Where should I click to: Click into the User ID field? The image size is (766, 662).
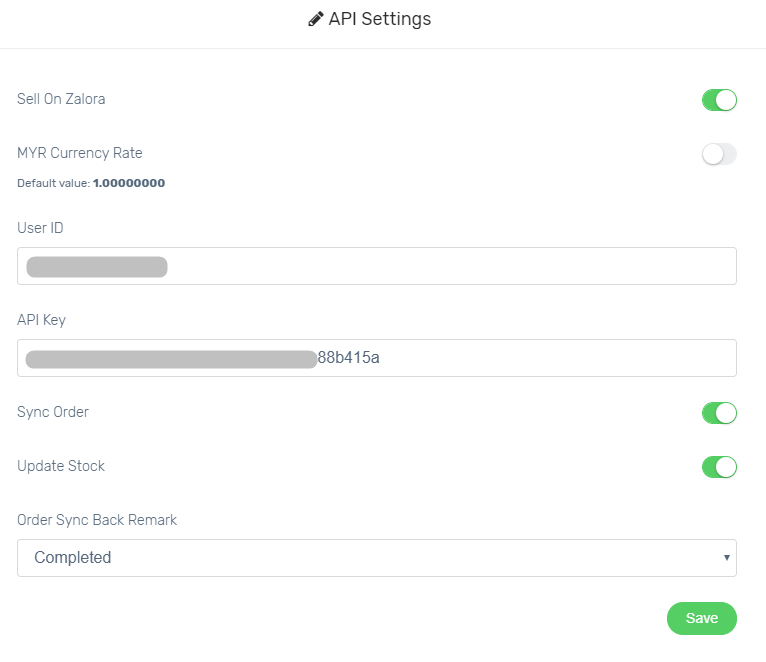377,266
